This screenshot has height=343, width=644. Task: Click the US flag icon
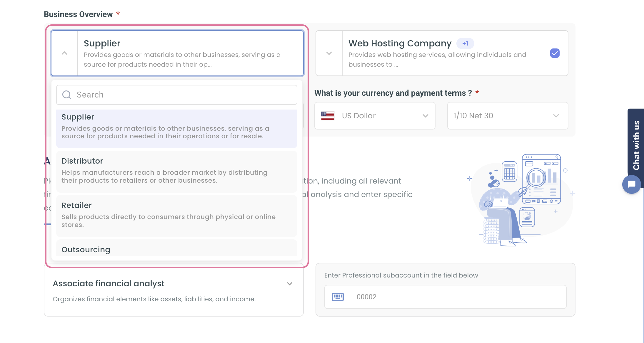(x=328, y=116)
